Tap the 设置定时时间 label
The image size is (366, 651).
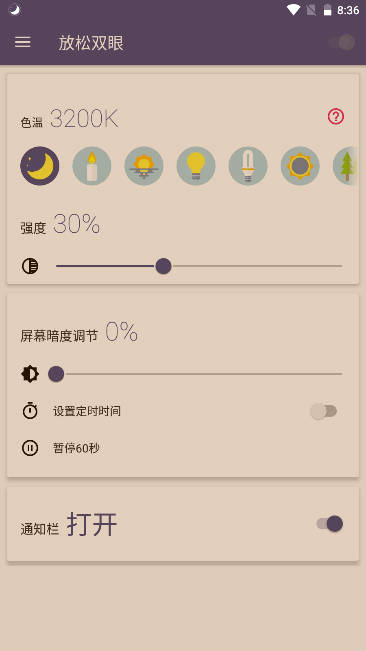87,411
